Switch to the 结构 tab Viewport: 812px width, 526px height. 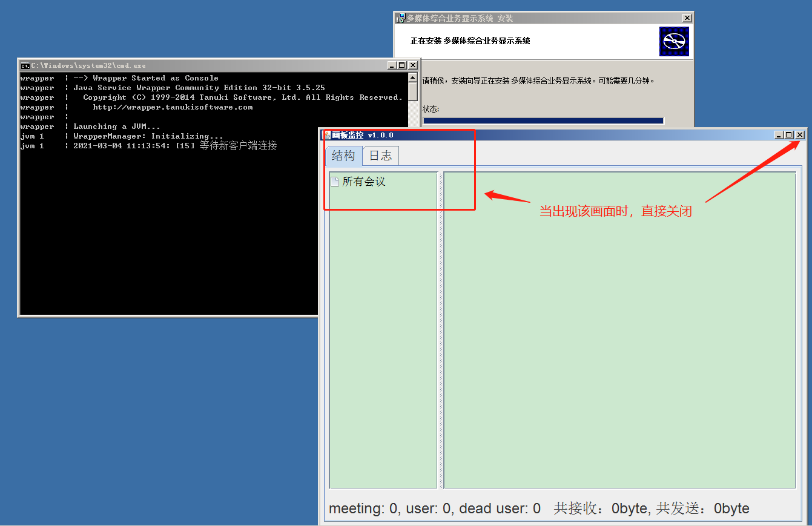click(344, 156)
